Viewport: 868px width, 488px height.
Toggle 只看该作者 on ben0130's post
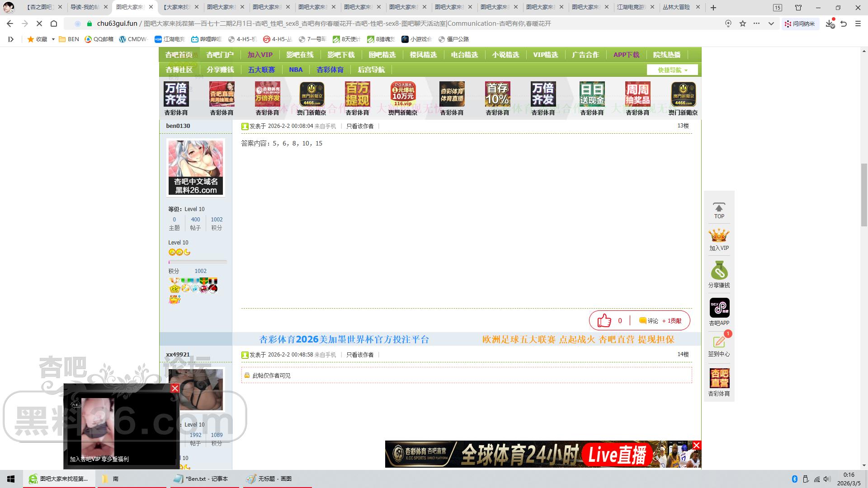[360, 126]
